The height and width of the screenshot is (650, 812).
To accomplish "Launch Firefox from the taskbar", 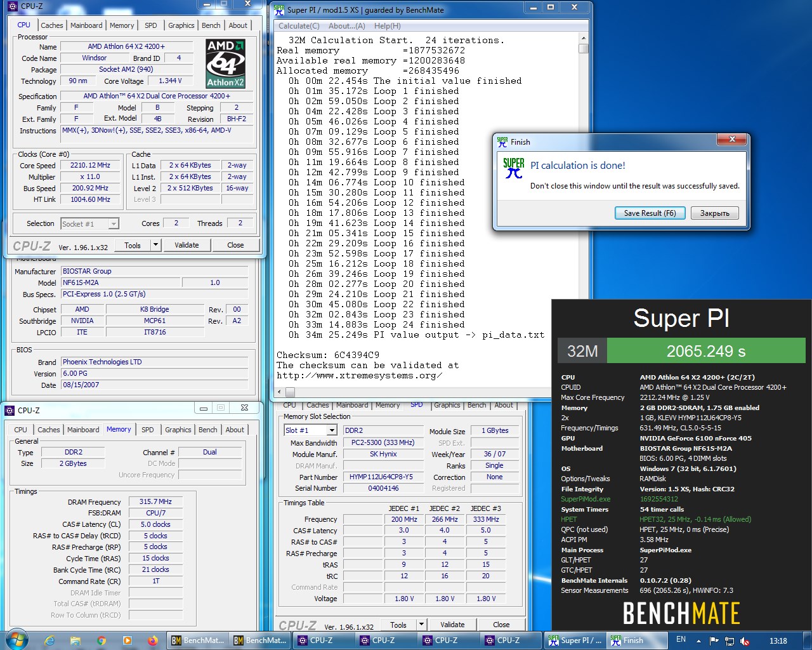I will 153,640.
